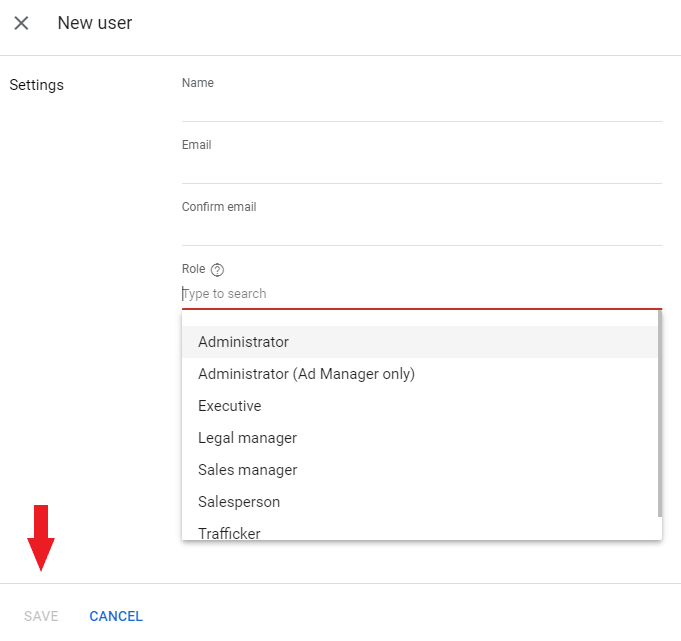Focus the Name input field
681x641 pixels.
(421, 106)
